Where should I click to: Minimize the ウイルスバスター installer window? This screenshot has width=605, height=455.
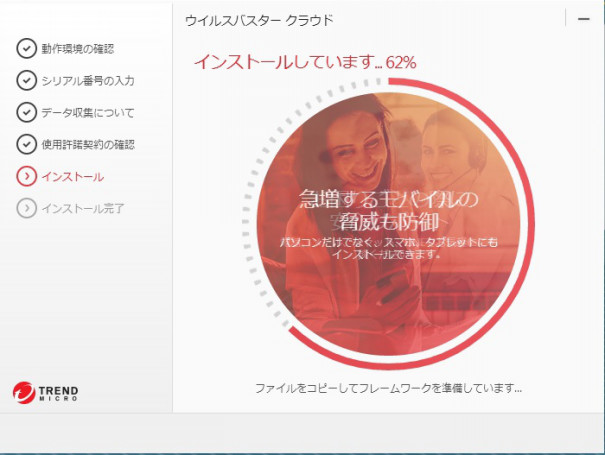click(x=583, y=19)
